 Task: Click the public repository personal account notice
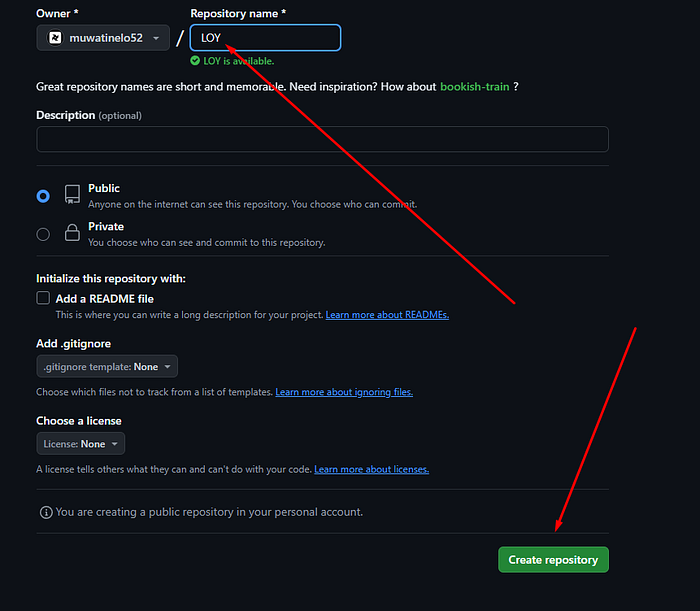point(209,512)
